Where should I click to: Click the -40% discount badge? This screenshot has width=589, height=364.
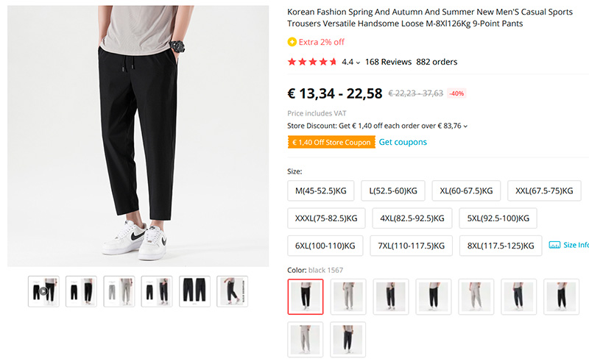tap(456, 93)
